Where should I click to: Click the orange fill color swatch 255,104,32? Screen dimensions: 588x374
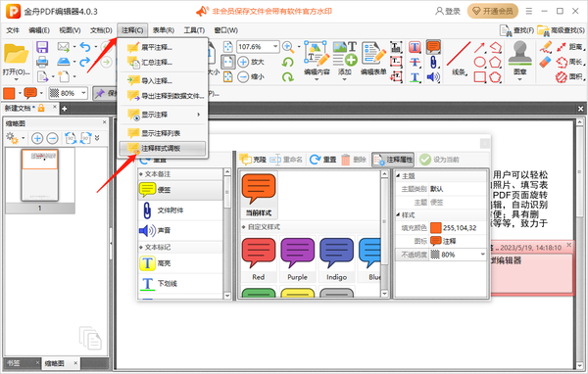coord(435,227)
